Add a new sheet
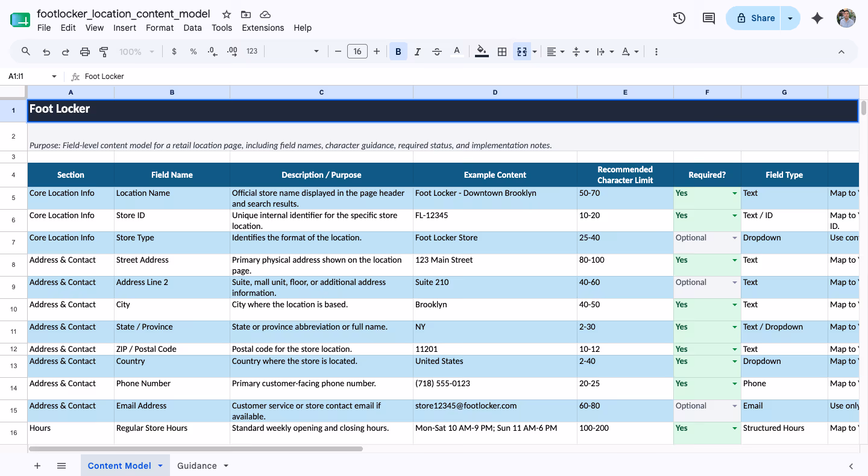This screenshot has width=868, height=476. [x=37, y=466]
